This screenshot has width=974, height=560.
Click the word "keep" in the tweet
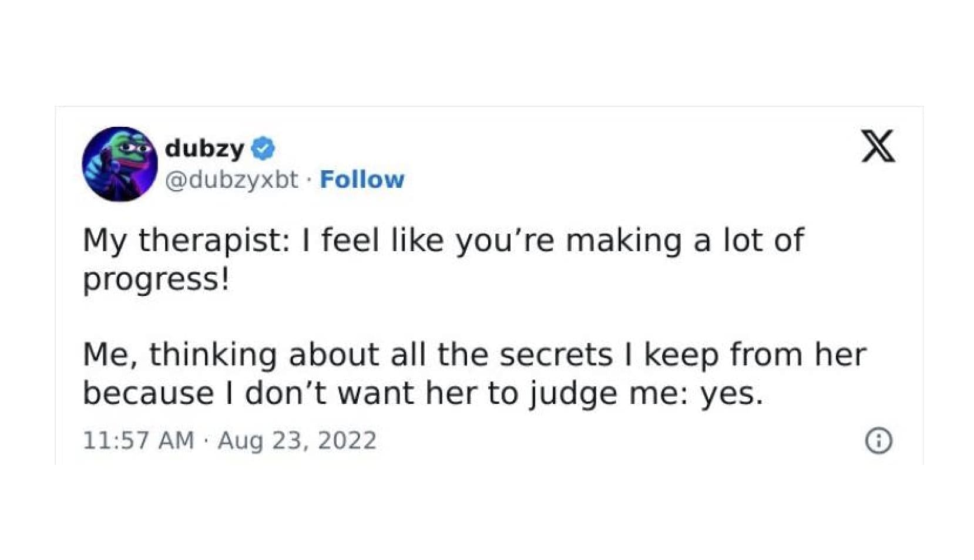(x=681, y=356)
